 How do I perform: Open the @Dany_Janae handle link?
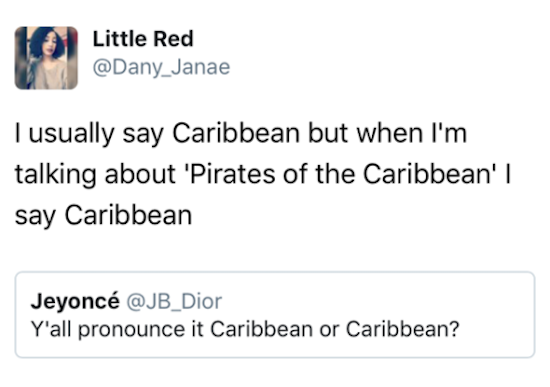pos(161,67)
